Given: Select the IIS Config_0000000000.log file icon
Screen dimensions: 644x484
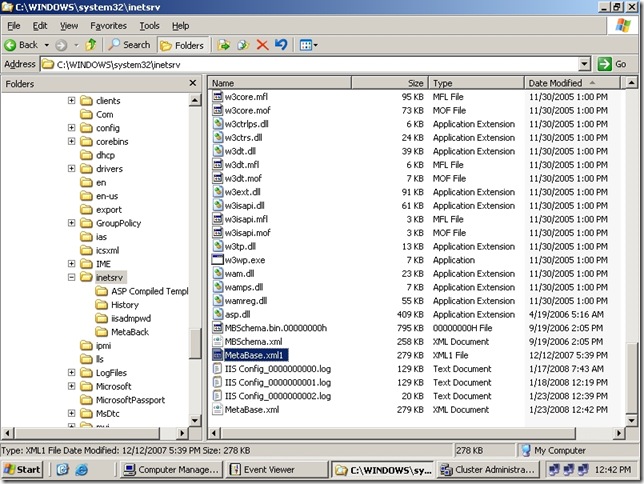Looking at the screenshot, I should 217,369.
